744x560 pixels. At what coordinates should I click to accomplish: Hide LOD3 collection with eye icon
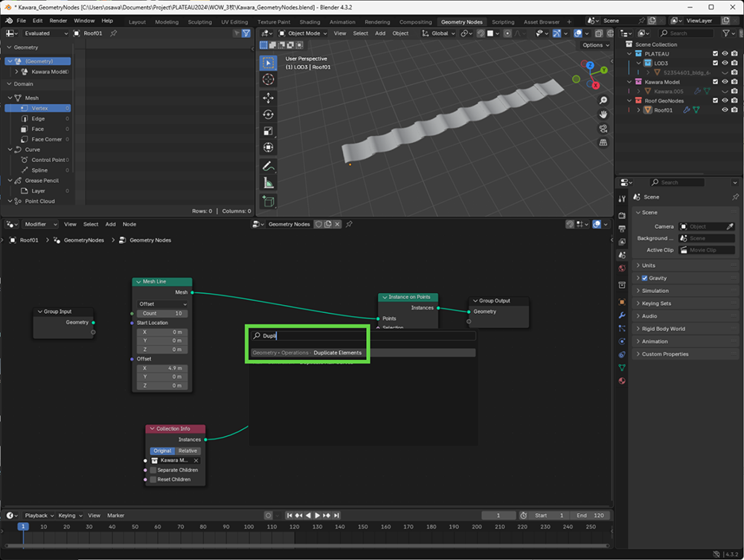725,63
